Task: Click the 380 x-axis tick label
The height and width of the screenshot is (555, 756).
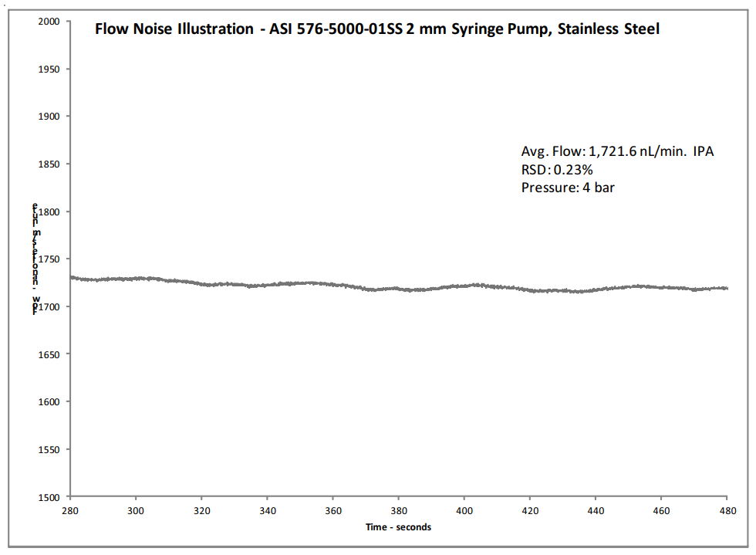Action: (x=399, y=510)
